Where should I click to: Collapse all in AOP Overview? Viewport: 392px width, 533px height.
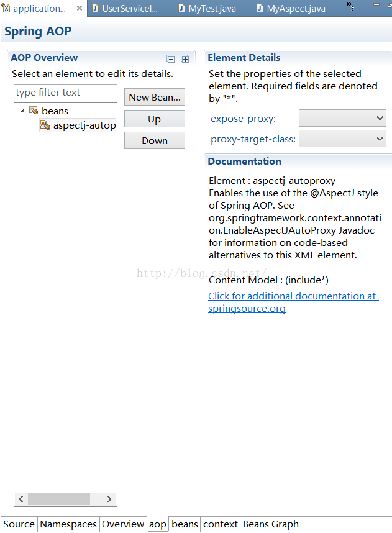[171, 59]
